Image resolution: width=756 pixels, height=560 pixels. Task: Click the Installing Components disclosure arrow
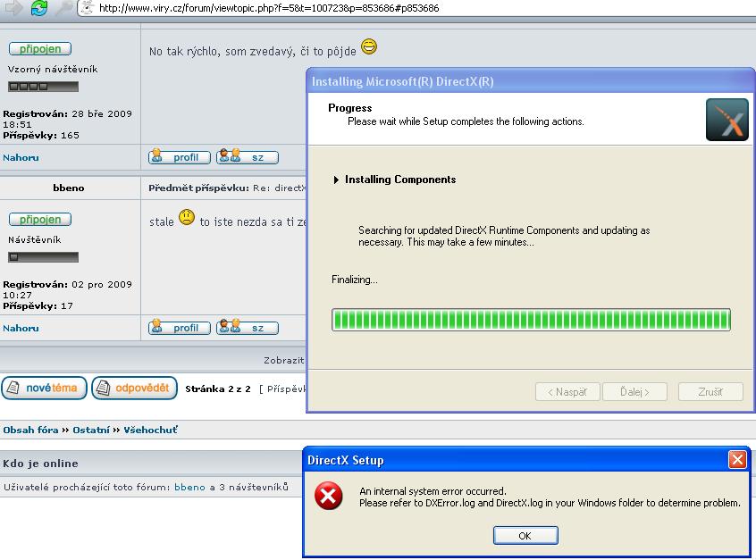tap(336, 180)
